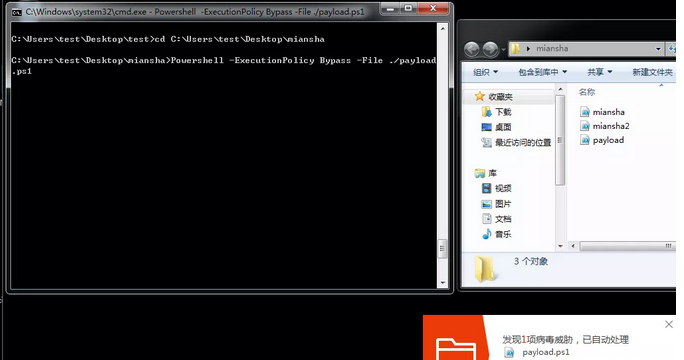Expand the miansha breadcrumb arrow in the address bar
The image size is (684, 360).
coord(528,49)
